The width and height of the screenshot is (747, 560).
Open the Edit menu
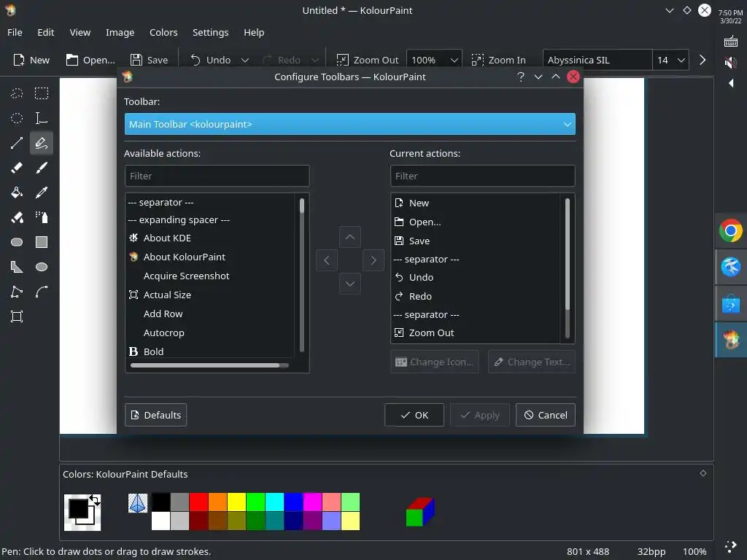click(46, 32)
